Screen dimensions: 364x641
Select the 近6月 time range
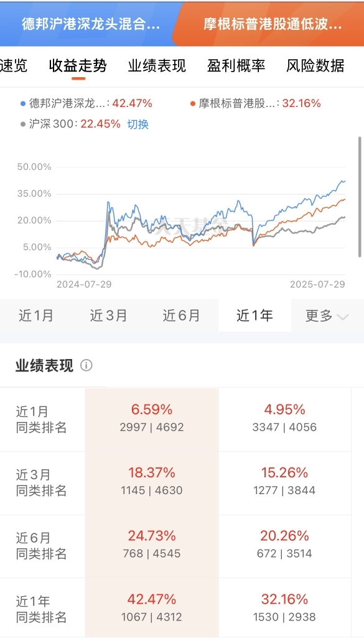[182, 316]
